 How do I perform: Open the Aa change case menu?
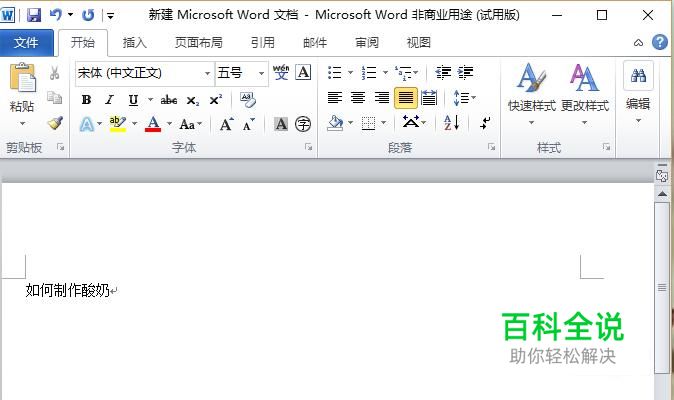point(190,125)
